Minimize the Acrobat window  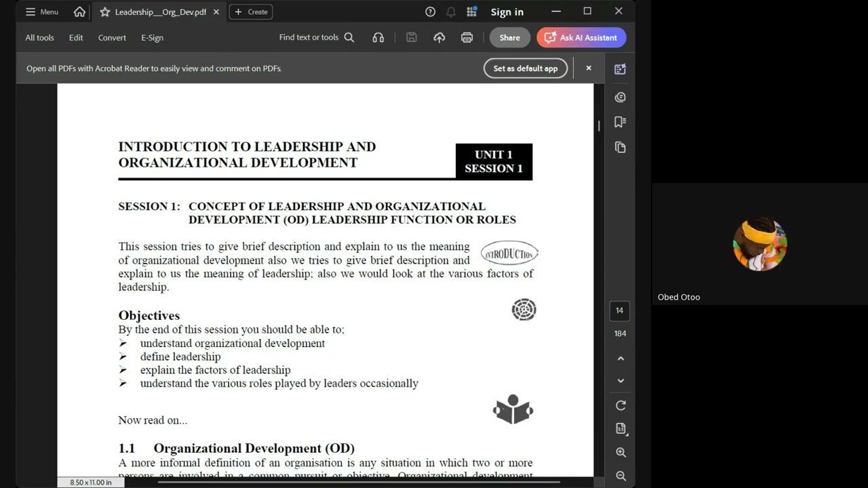(556, 12)
